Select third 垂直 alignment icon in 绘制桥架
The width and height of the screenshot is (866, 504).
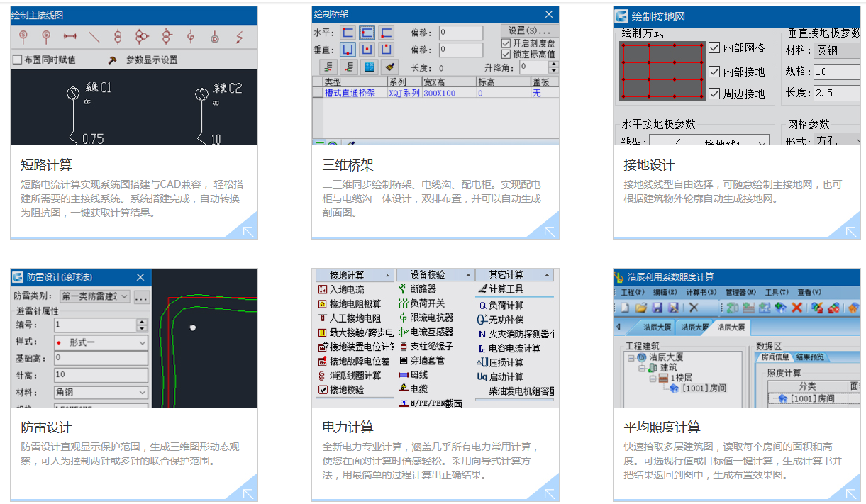tap(386, 50)
